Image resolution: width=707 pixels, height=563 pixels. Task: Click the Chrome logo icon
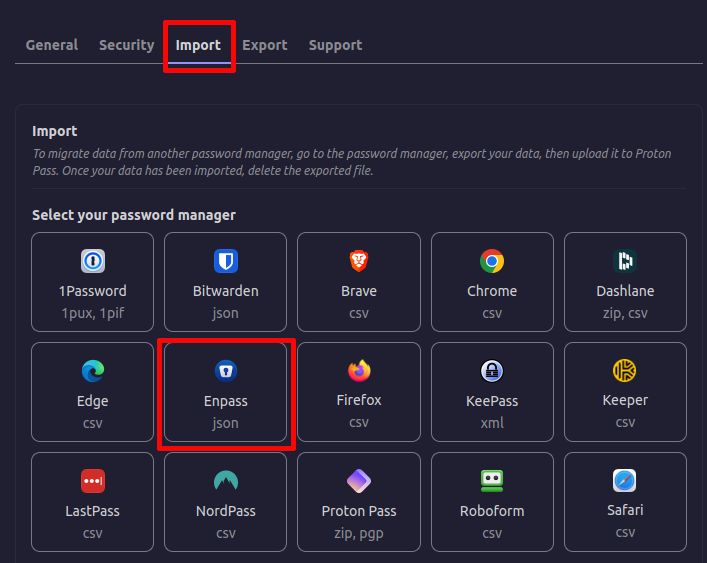point(492,261)
